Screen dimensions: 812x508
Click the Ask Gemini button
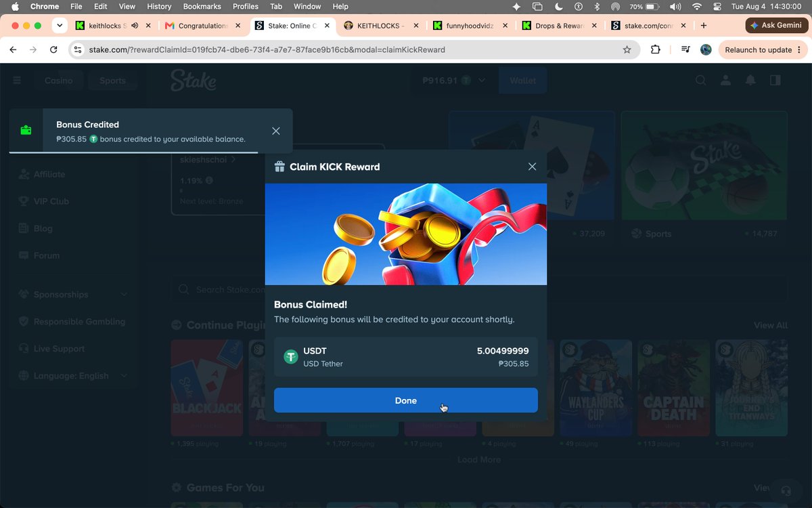pos(776,25)
